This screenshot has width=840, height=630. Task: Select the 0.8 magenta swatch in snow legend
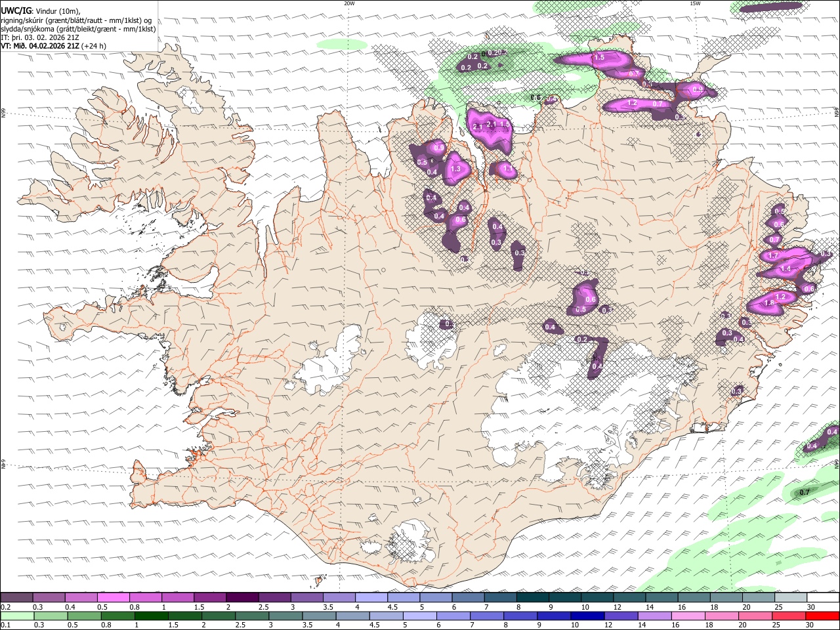[146, 598]
